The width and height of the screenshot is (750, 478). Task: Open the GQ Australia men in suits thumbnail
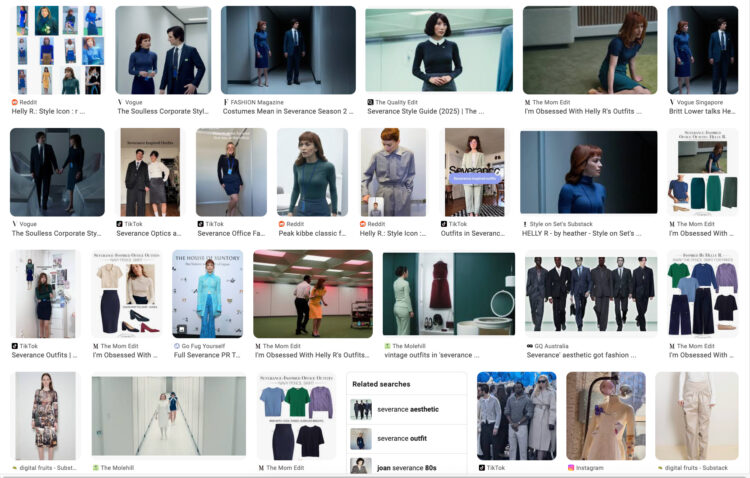click(590, 293)
